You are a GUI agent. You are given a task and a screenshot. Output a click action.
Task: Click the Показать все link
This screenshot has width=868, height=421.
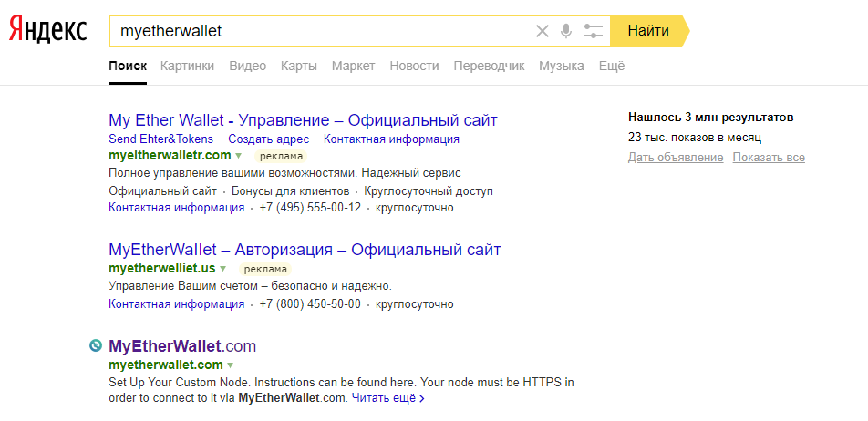coord(769,158)
